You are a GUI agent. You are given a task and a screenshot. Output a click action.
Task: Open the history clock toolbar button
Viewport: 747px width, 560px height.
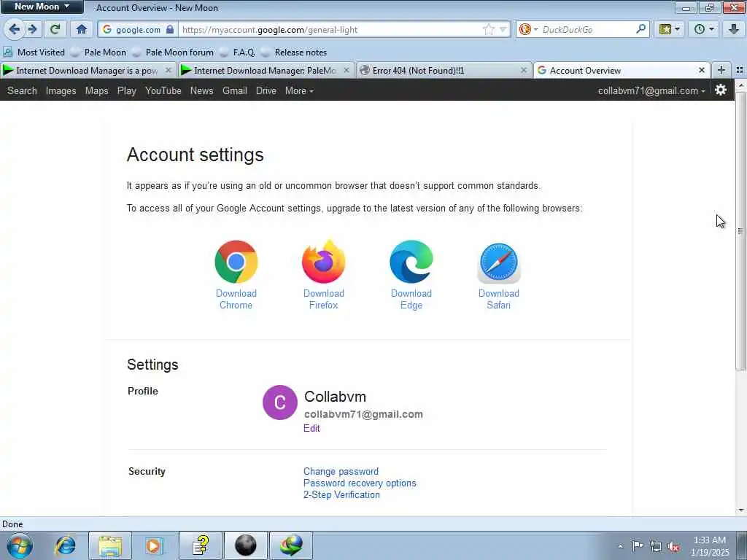704,29
